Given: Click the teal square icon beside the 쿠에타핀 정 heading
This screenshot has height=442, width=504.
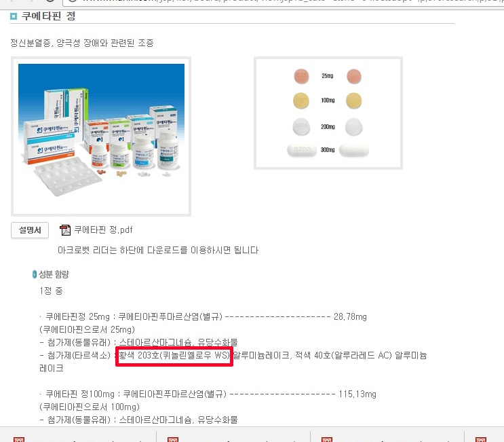Looking at the screenshot, I should pos(14,16).
